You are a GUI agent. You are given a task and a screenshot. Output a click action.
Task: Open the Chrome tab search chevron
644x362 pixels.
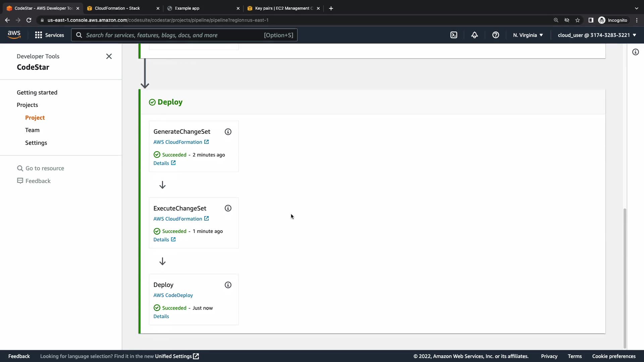tap(636, 8)
